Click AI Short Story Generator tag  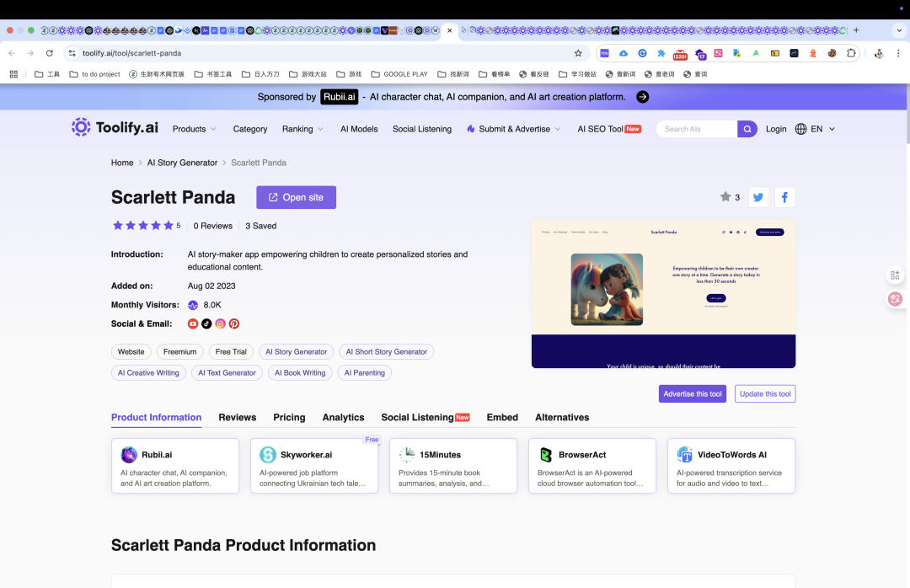(x=387, y=352)
